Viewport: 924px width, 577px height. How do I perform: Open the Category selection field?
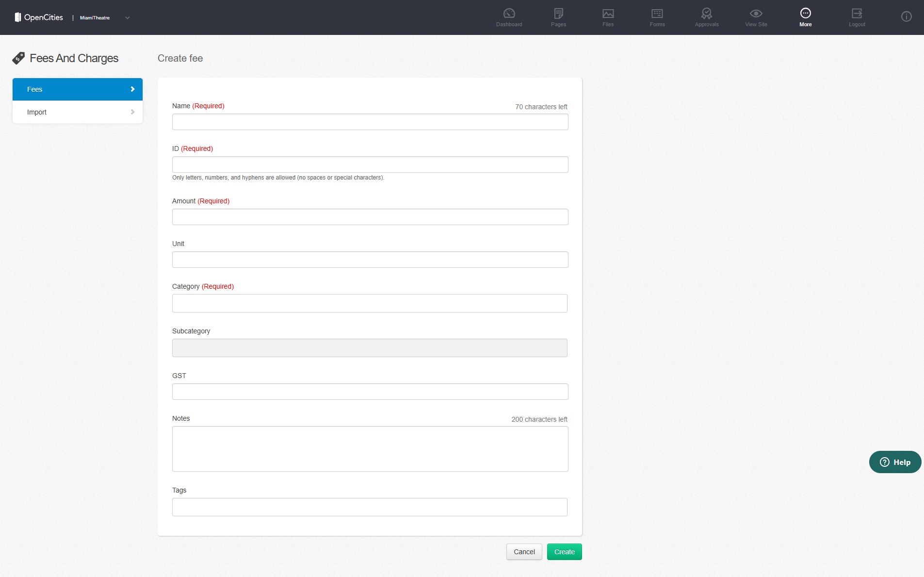pos(370,303)
